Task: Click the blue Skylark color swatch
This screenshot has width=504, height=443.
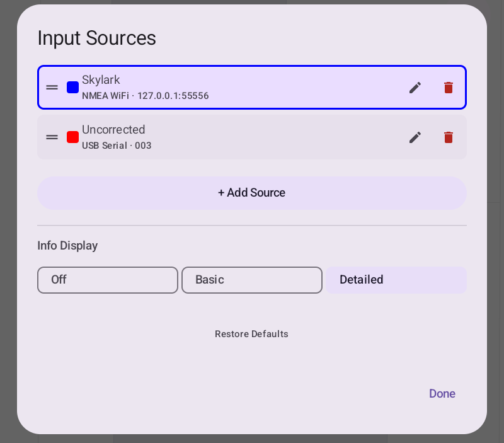Action: coord(72,88)
